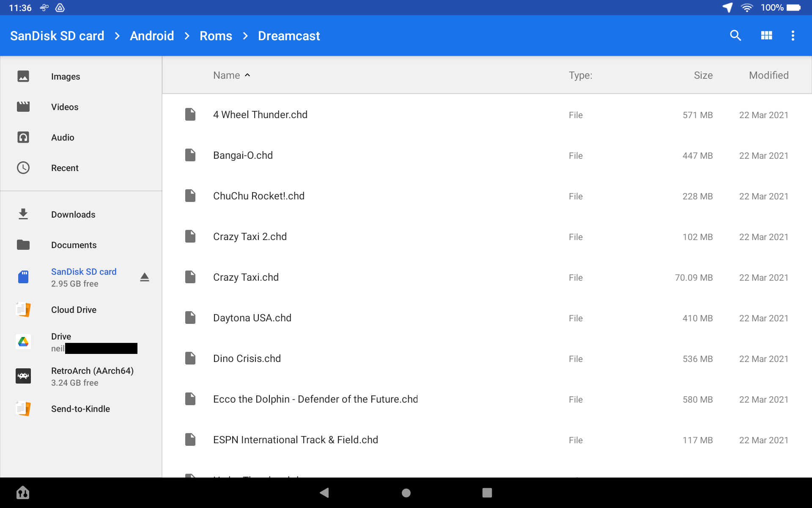Click the Send-to-Kindle icon
This screenshot has width=812, height=508.
[x=23, y=409]
